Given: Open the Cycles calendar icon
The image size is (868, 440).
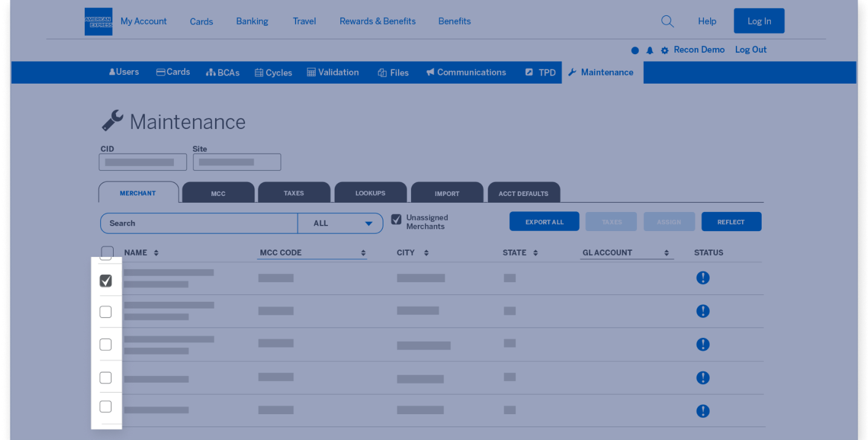Looking at the screenshot, I should point(259,72).
